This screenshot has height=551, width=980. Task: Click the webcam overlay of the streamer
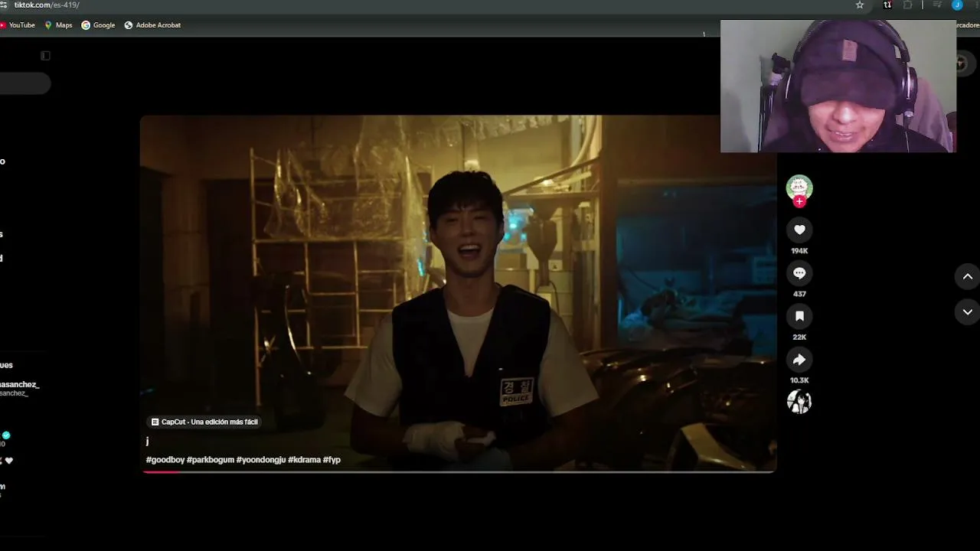tap(838, 86)
